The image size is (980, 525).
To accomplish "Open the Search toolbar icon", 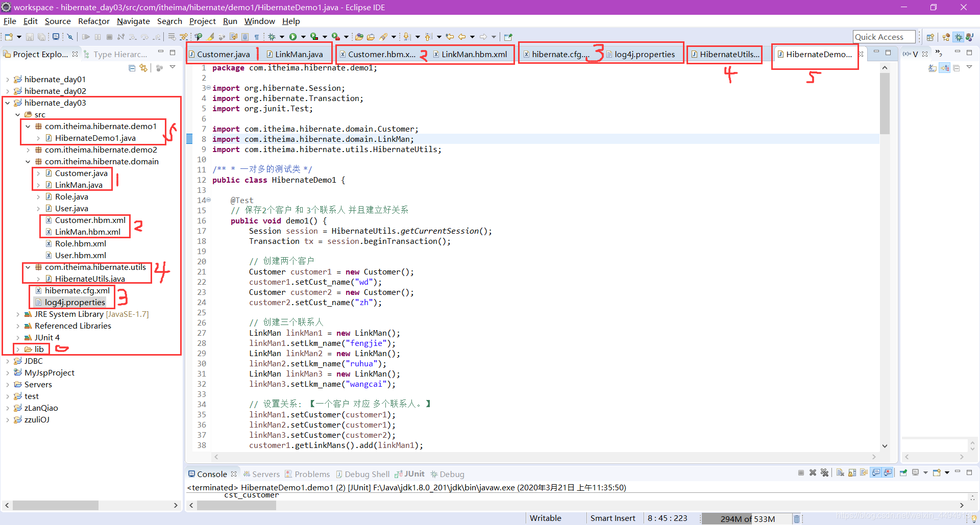I will click(x=382, y=37).
